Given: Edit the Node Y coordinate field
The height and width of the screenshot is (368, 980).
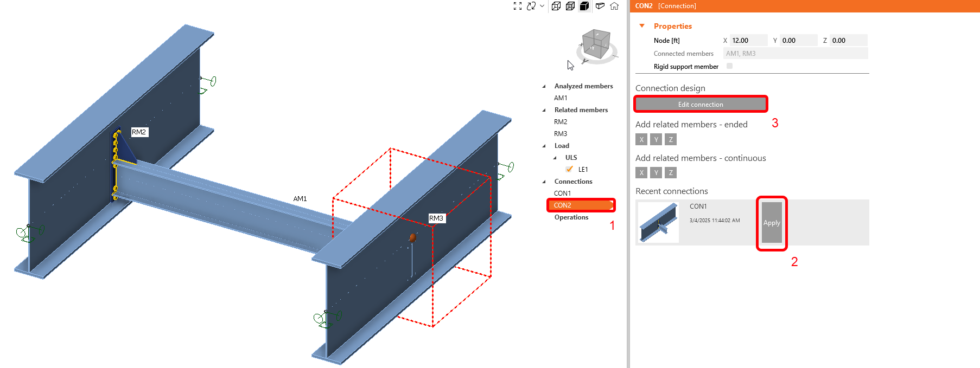Looking at the screenshot, I should click(798, 40).
